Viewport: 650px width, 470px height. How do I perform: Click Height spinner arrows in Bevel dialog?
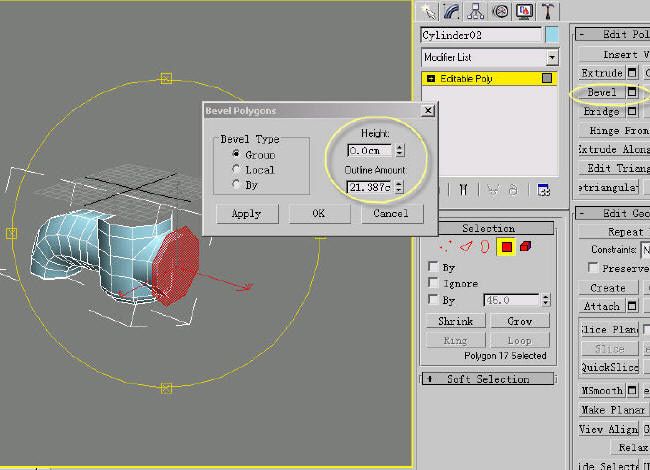(x=400, y=150)
